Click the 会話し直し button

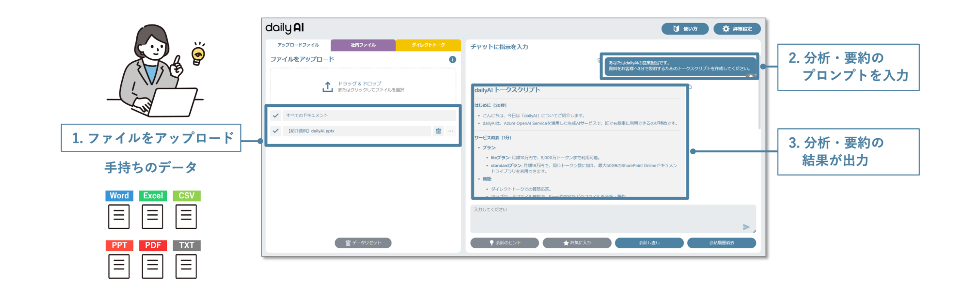coord(649,243)
